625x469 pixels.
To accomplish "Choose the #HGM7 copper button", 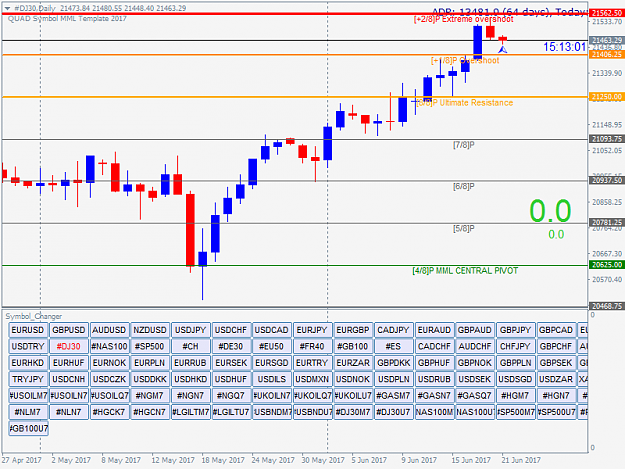I will (x=516, y=396).
